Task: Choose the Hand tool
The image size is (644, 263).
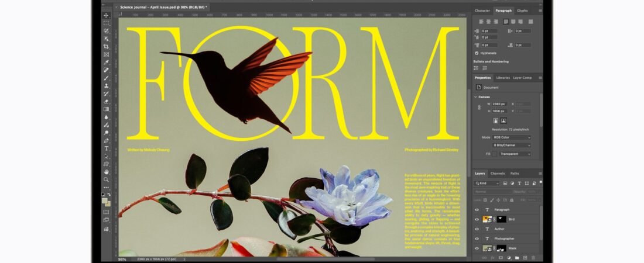Action: coord(106,172)
